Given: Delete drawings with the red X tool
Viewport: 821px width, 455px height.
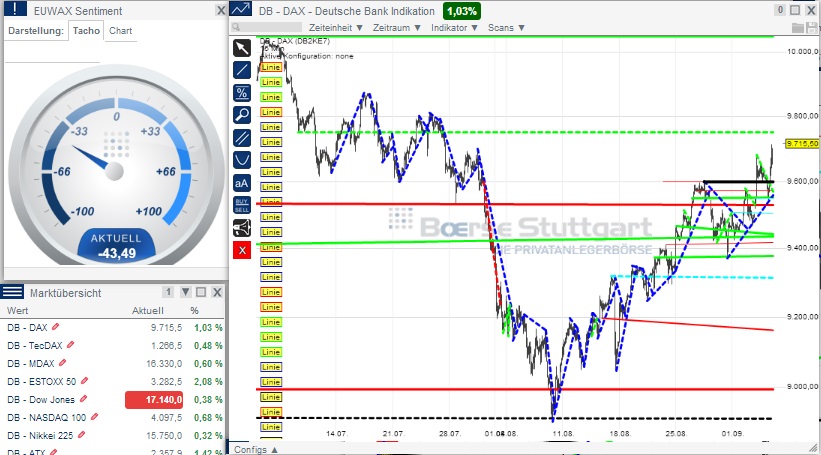Looking at the screenshot, I should 241,250.
